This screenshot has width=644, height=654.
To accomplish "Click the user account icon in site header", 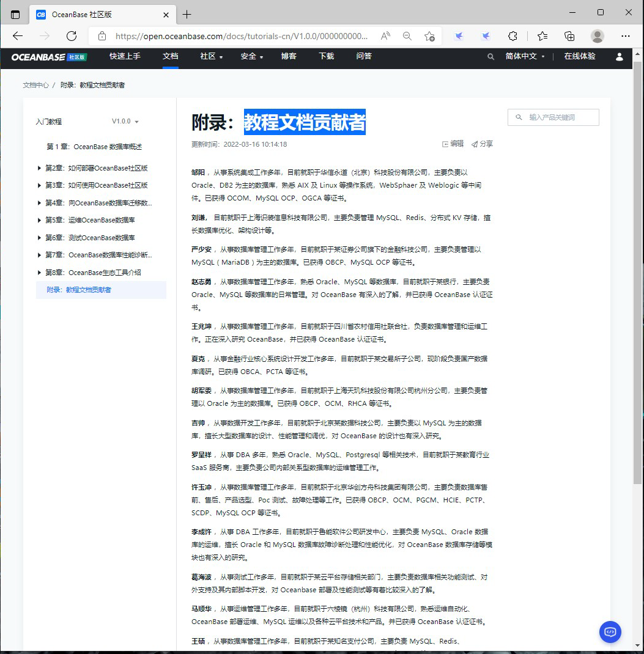I will coord(620,57).
